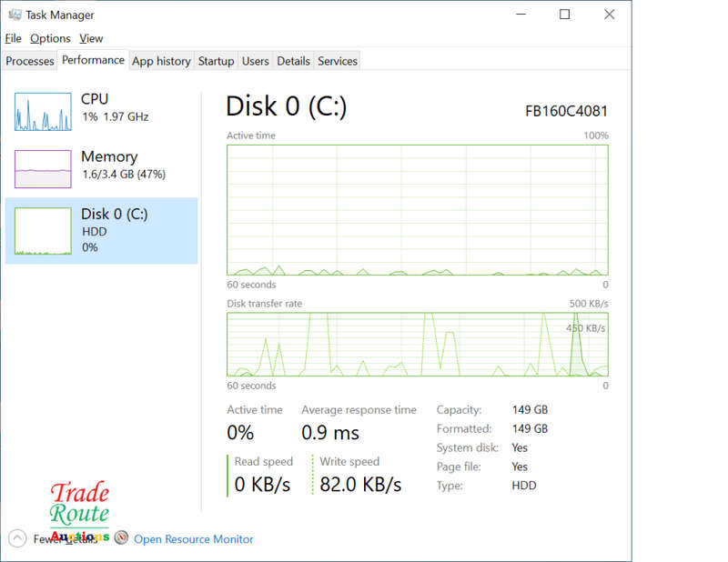The image size is (728, 562).
Task: Click the 0 KB/s read speed value
Action: 262,485
